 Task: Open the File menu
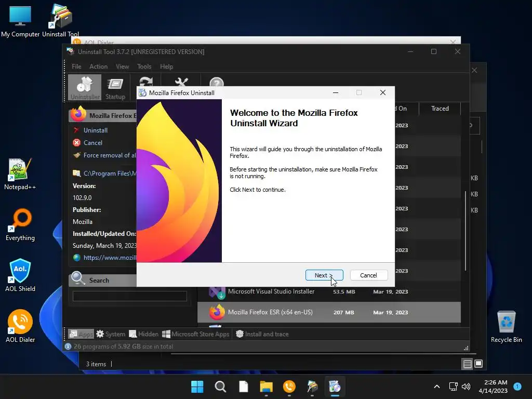[x=76, y=66]
